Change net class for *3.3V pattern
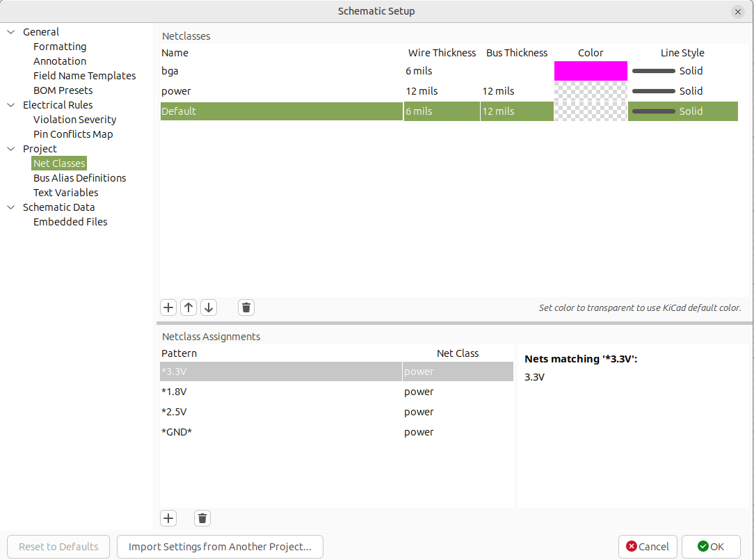Image resolution: width=754 pixels, height=560 pixels. pyautogui.click(x=458, y=371)
